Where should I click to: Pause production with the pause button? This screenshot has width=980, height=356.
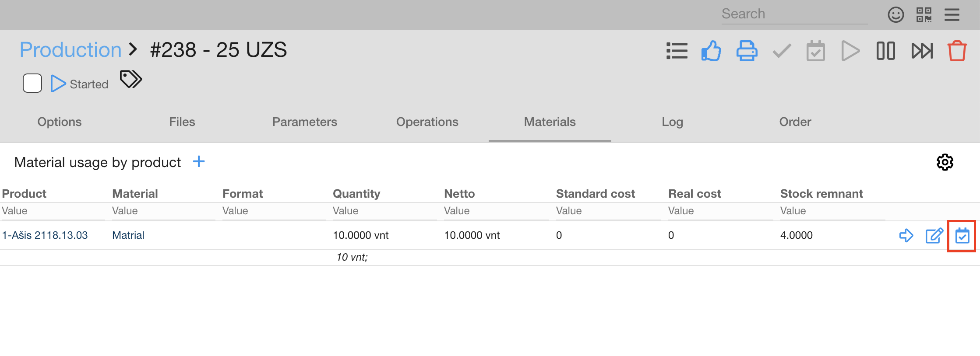(x=885, y=51)
